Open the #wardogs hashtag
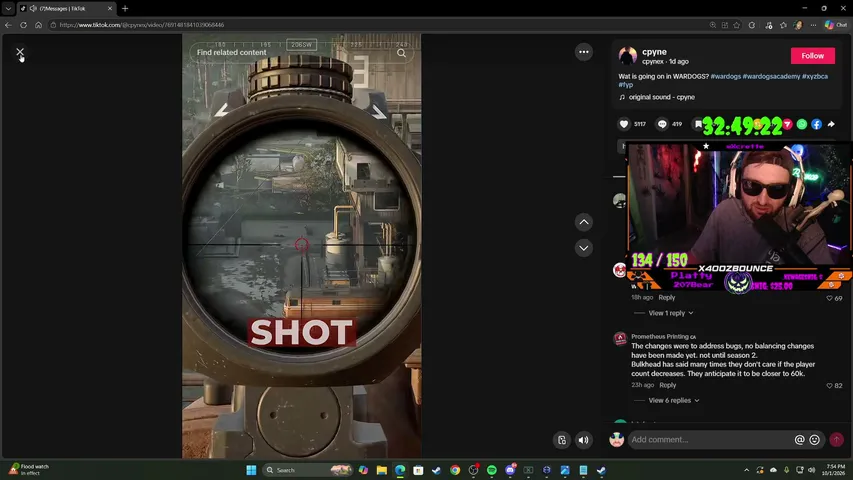 pyautogui.click(x=726, y=76)
